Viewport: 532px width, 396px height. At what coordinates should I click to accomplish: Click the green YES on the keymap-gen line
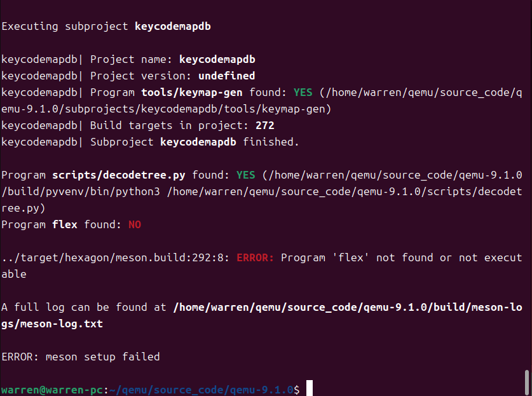click(303, 92)
